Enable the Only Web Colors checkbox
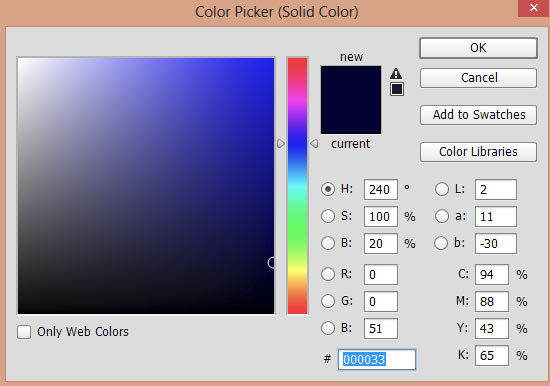 pos(24,332)
